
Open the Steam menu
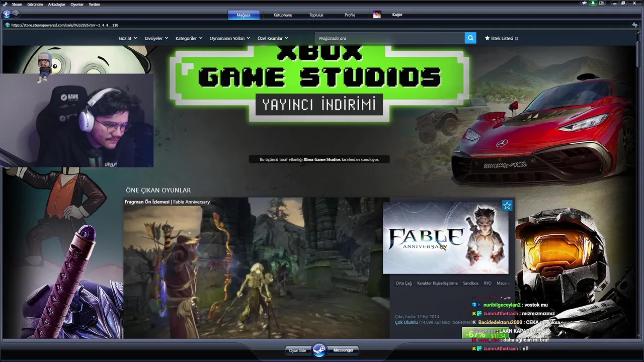pyautogui.click(x=17, y=4)
